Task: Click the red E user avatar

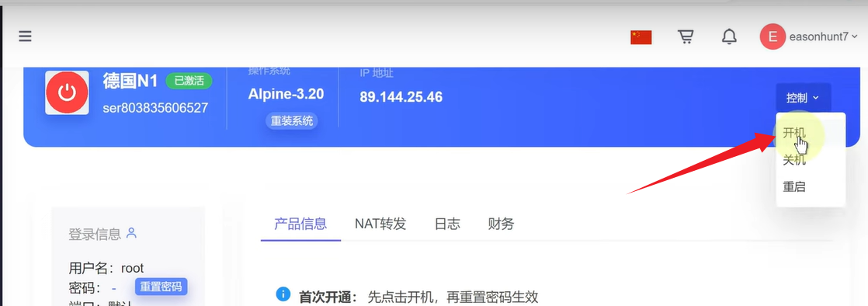Action: coord(773,37)
